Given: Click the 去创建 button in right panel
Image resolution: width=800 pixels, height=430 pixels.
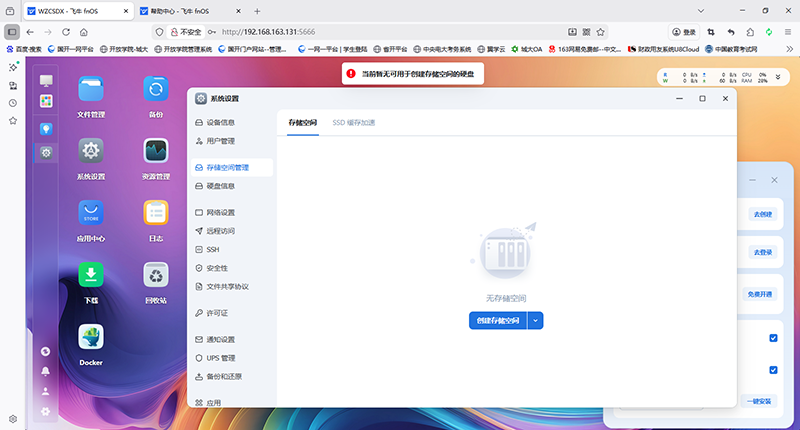Looking at the screenshot, I should (x=763, y=214).
